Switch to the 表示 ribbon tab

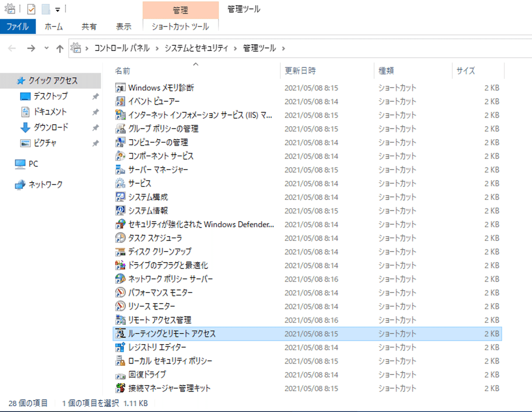click(124, 27)
